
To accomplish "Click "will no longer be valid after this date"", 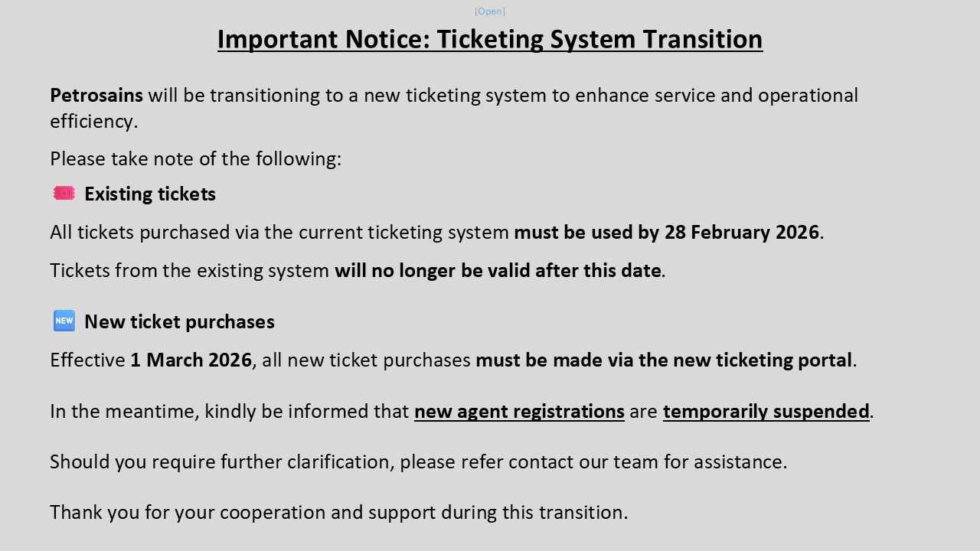I will coord(498,270).
